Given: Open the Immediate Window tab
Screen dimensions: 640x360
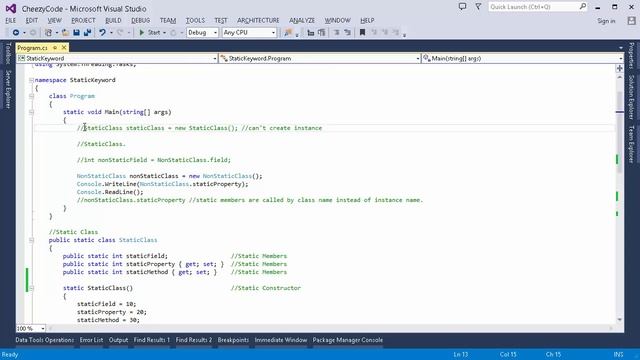Looking at the screenshot, I should tap(281, 340).
